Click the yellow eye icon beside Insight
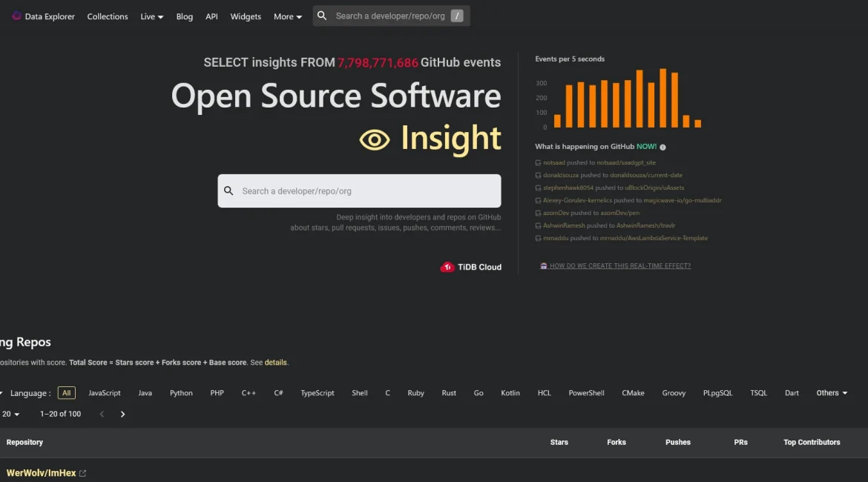This screenshot has width=868, height=482. [375, 139]
